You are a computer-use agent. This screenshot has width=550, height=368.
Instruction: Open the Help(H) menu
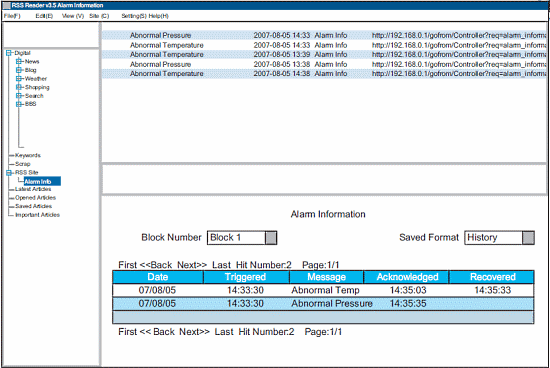coord(159,16)
